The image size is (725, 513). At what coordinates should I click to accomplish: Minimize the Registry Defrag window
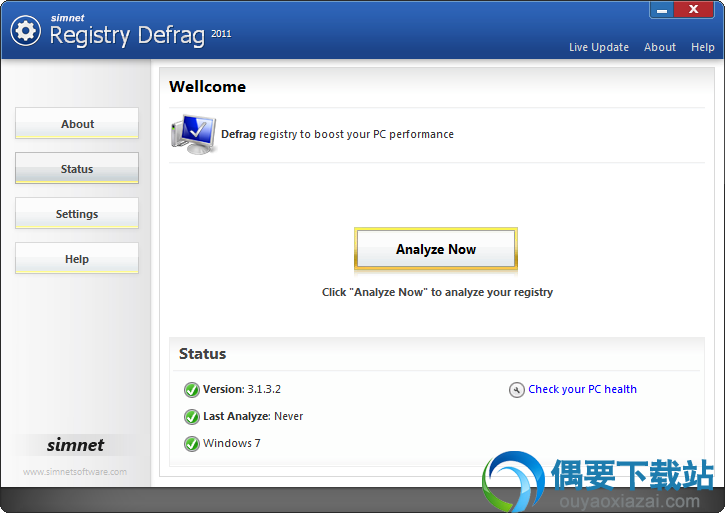[x=662, y=10]
